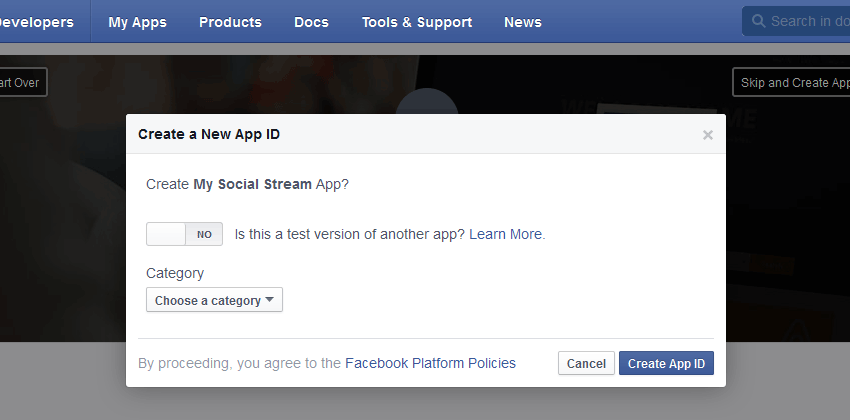The height and width of the screenshot is (420, 850).
Task: Click the My Social Stream app name
Action: (x=253, y=184)
